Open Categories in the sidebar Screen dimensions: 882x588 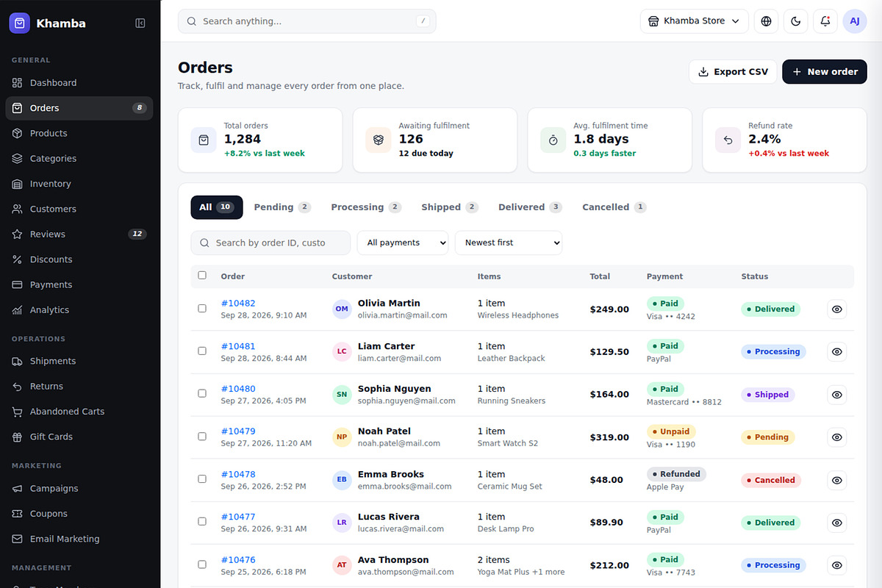point(79,159)
